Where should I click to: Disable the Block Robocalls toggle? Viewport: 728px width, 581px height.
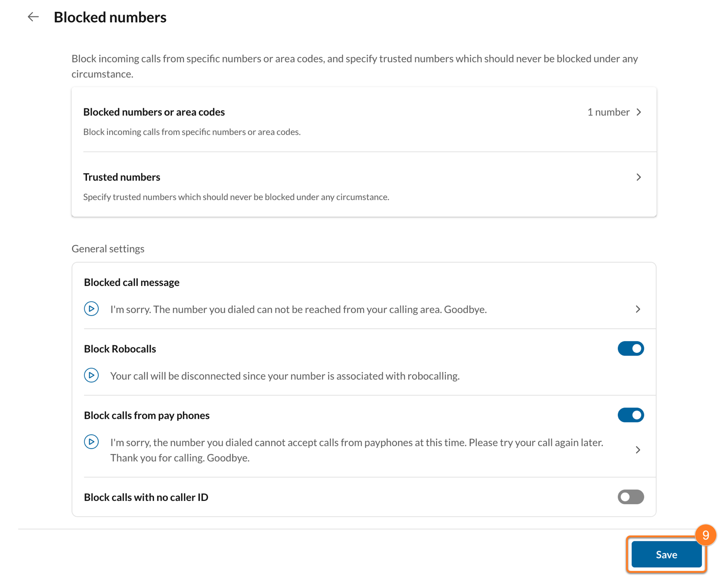(630, 348)
